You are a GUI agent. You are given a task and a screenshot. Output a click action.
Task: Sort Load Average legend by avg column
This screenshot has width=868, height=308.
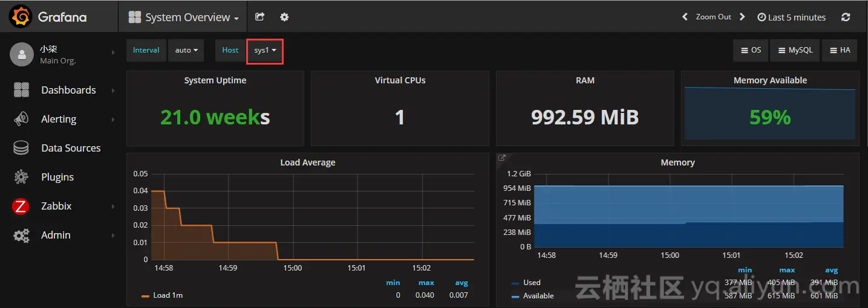coord(462,283)
